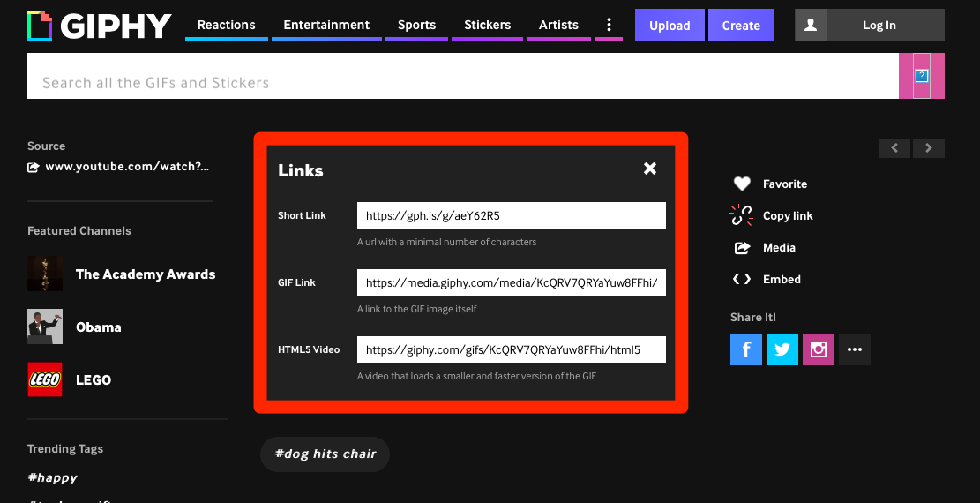Click the Upload button
The width and height of the screenshot is (980, 503).
click(670, 25)
